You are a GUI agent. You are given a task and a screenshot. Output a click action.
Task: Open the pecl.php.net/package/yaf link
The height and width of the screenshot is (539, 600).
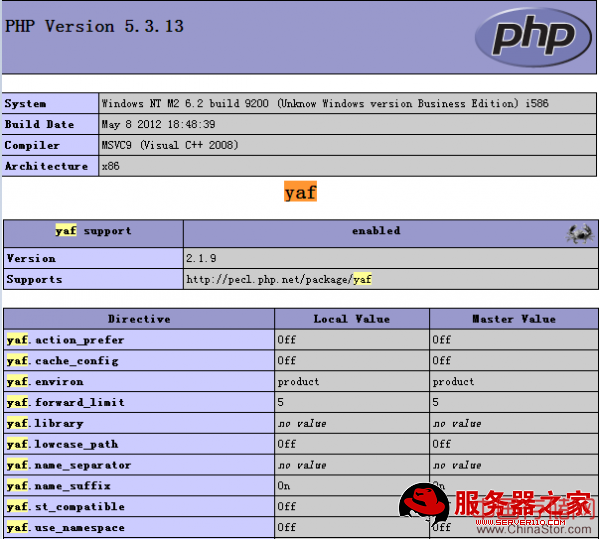click(x=279, y=280)
